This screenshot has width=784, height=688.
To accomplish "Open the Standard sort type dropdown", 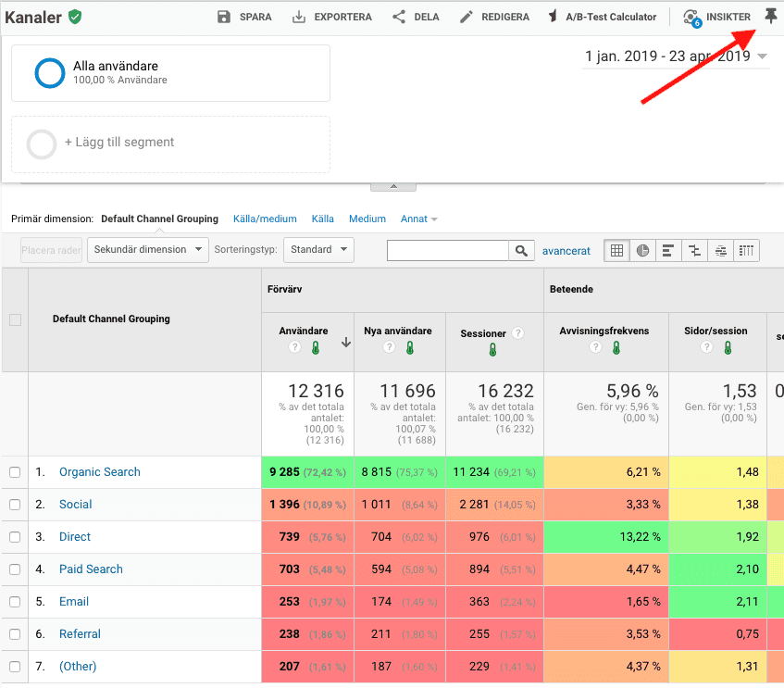I will point(318,250).
